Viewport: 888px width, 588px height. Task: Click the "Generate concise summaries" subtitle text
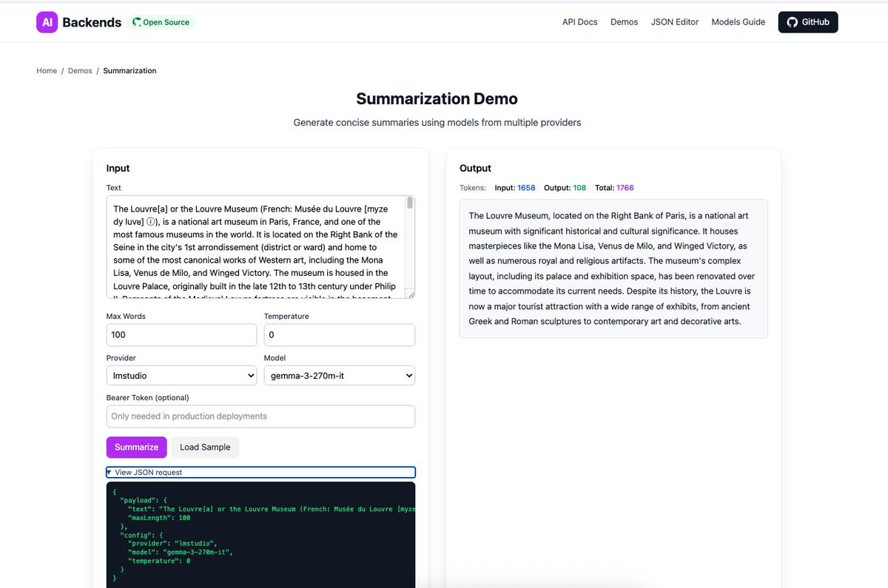[x=437, y=123]
